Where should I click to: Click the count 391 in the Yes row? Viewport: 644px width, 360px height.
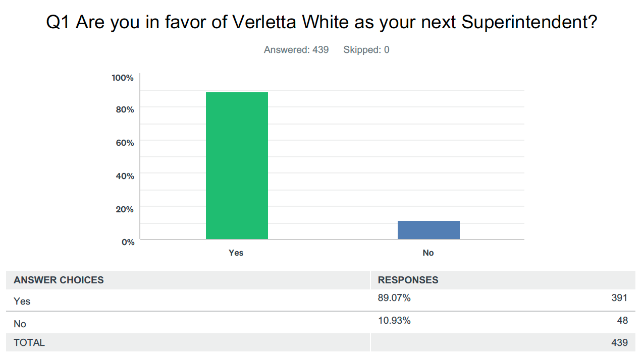619,298
